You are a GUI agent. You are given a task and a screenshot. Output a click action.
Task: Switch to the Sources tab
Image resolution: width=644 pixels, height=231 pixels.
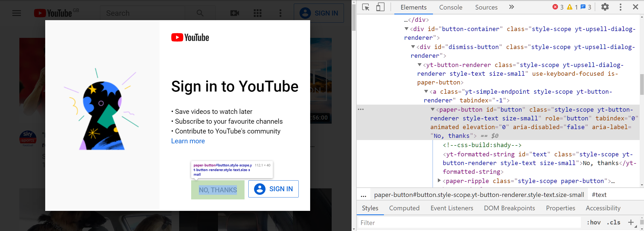tap(486, 7)
